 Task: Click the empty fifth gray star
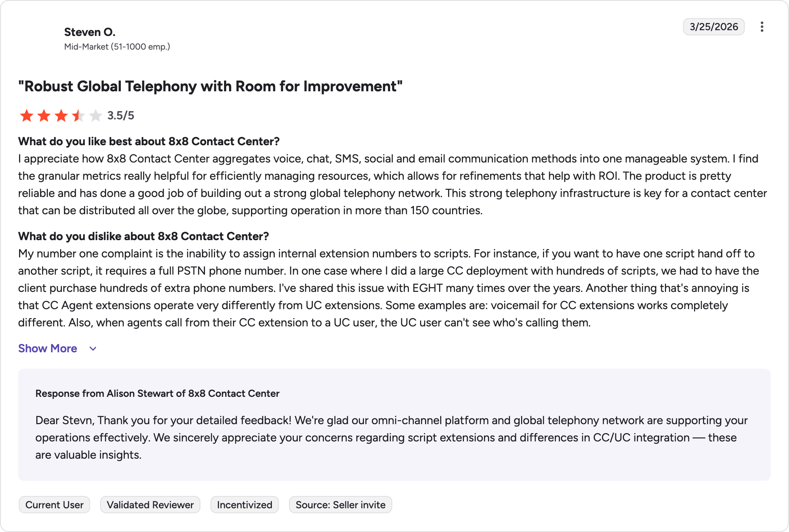point(96,116)
